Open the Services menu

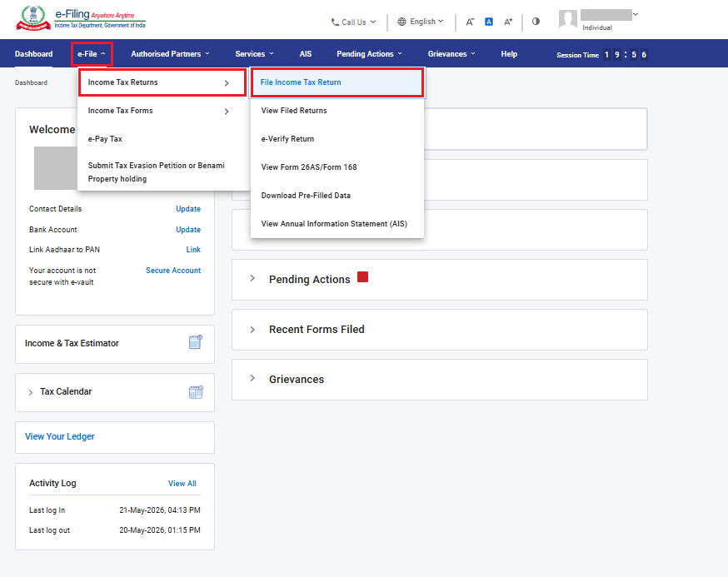coord(254,54)
